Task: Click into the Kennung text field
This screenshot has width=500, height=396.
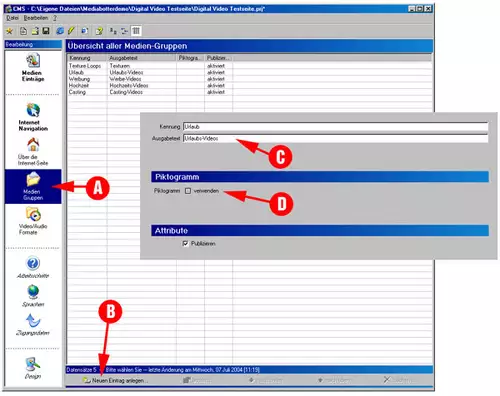Action: click(x=336, y=127)
